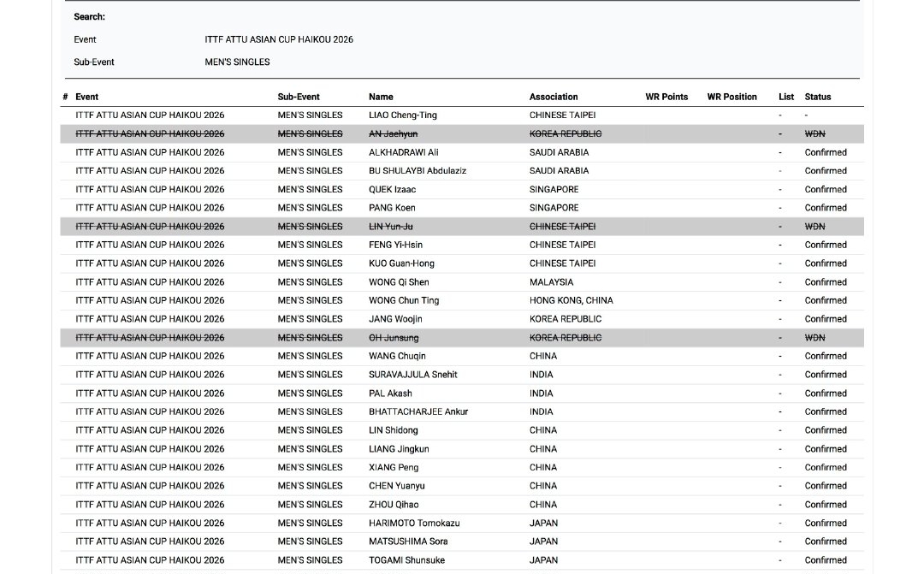This screenshot has height=574, width=924.
Task: Click the WDN status for OH Junsung
Action: coord(814,338)
